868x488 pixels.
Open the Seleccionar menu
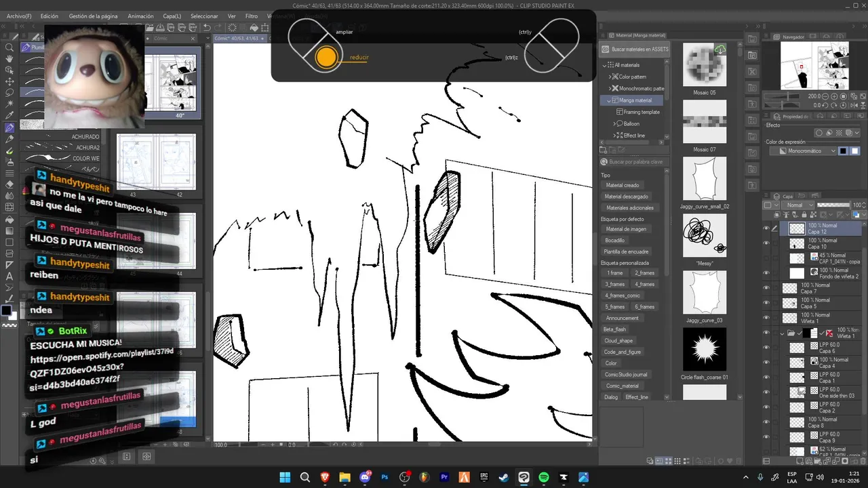tap(204, 16)
